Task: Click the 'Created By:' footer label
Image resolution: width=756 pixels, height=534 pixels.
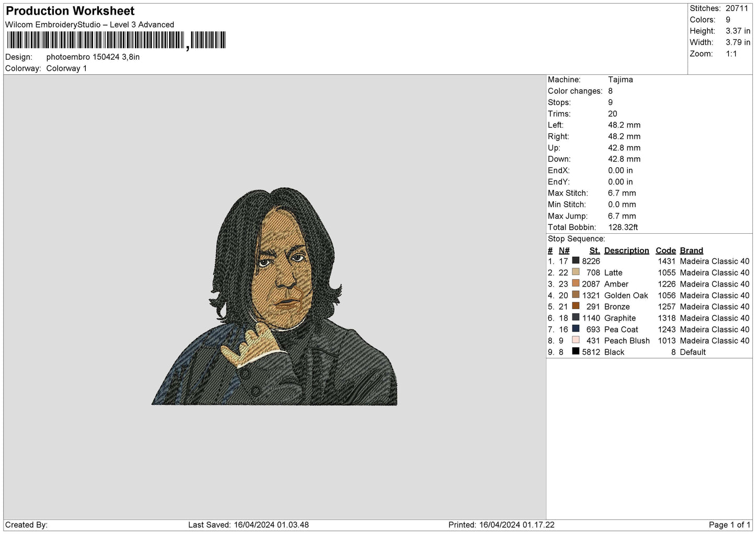Action: pos(26,525)
